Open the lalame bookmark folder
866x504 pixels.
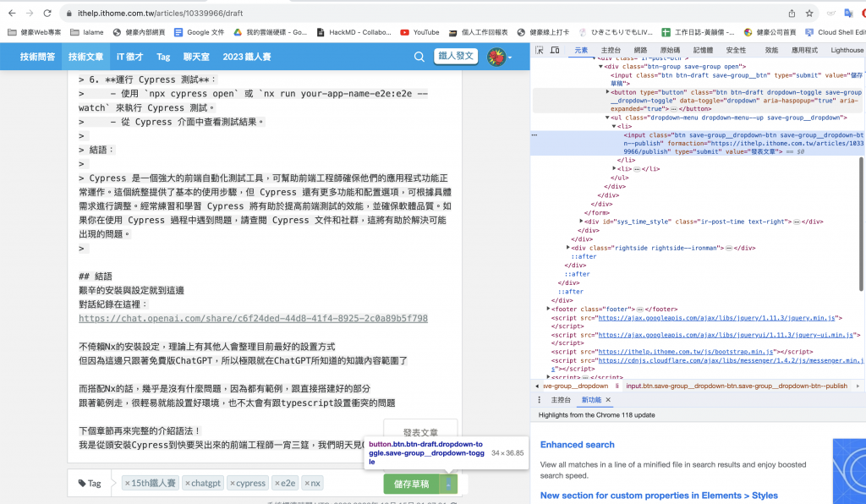[87, 33]
